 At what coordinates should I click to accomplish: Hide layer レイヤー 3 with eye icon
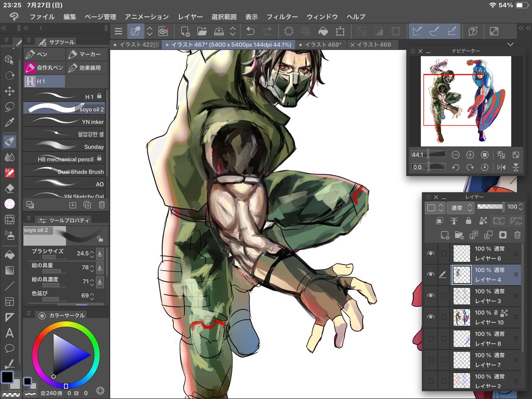click(430, 296)
